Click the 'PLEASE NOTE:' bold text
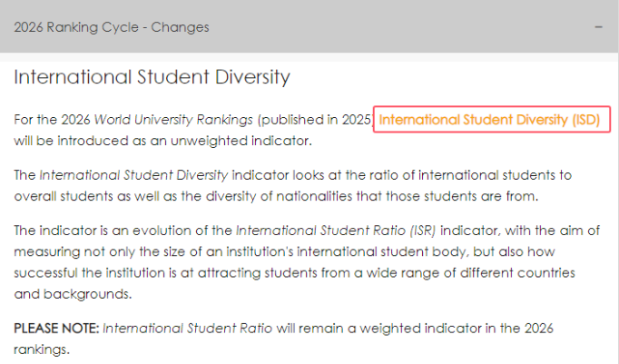Image resolution: width=619 pixels, height=364 pixels. [56, 328]
